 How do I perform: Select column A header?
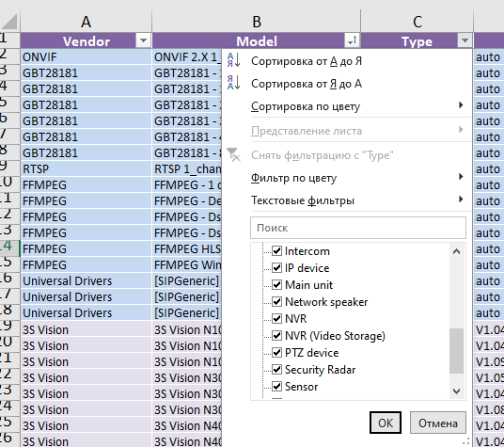pyautogui.click(x=86, y=22)
